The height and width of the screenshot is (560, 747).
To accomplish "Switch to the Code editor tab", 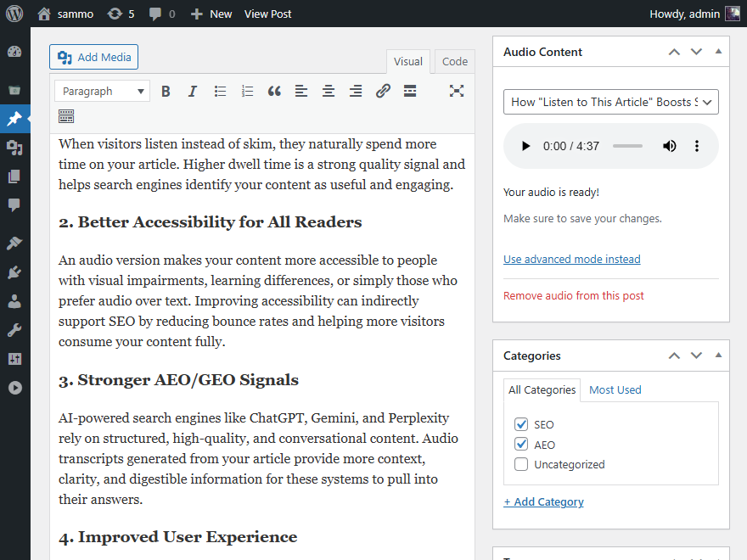I will point(454,61).
